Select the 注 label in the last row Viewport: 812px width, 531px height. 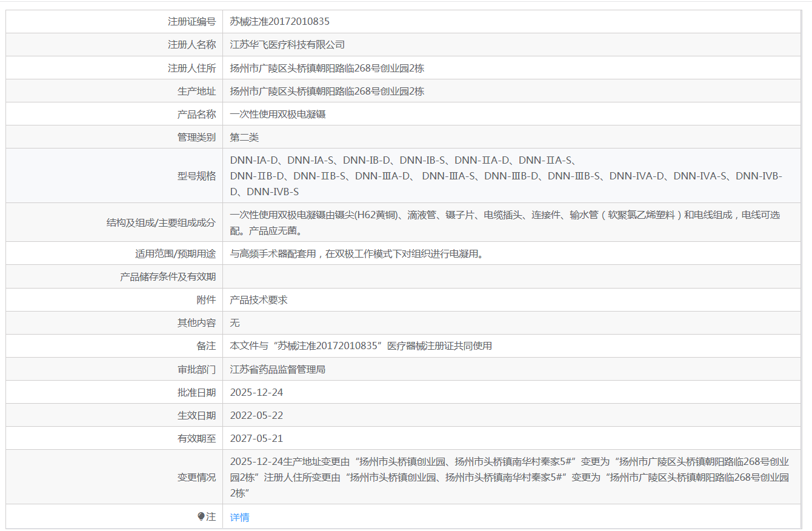tap(211, 517)
